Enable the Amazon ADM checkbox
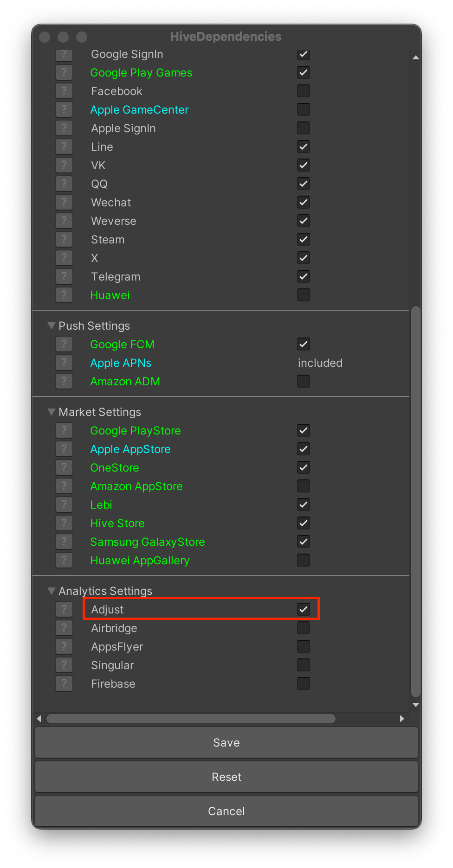Screen dimensions: 453x868 coord(304,381)
